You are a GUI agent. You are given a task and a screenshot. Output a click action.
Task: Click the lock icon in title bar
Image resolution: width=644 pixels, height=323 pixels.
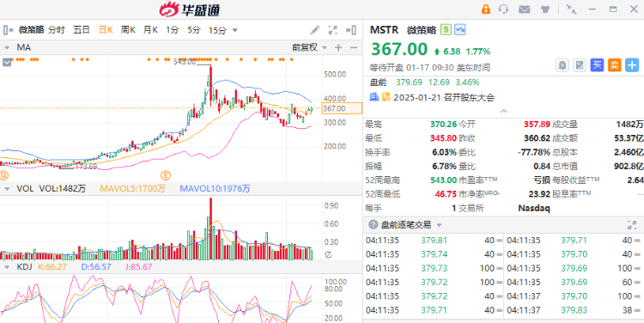coord(486,9)
